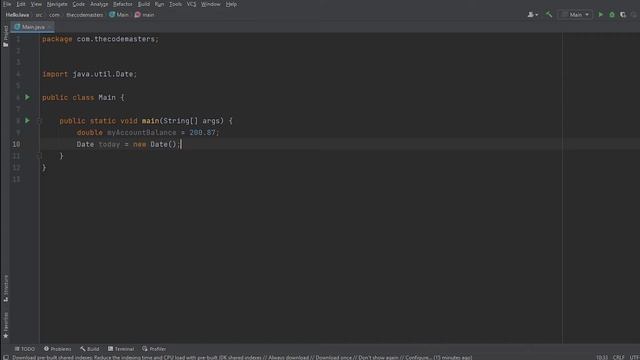Click the cursor position indicator in status bar
This screenshot has width=640, height=360.
click(602, 358)
